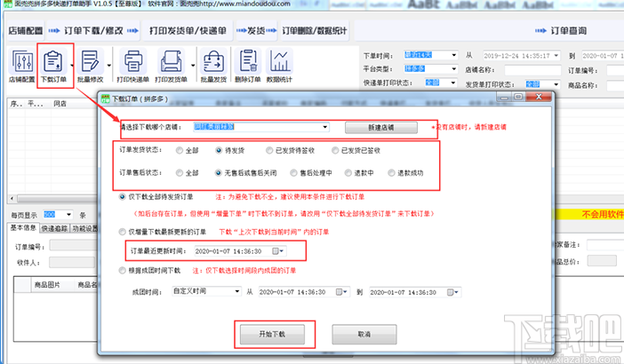This screenshot has height=364, width=624.
Task: Open the 成团时间 自定义时间 dropdown
Action: click(x=237, y=291)
